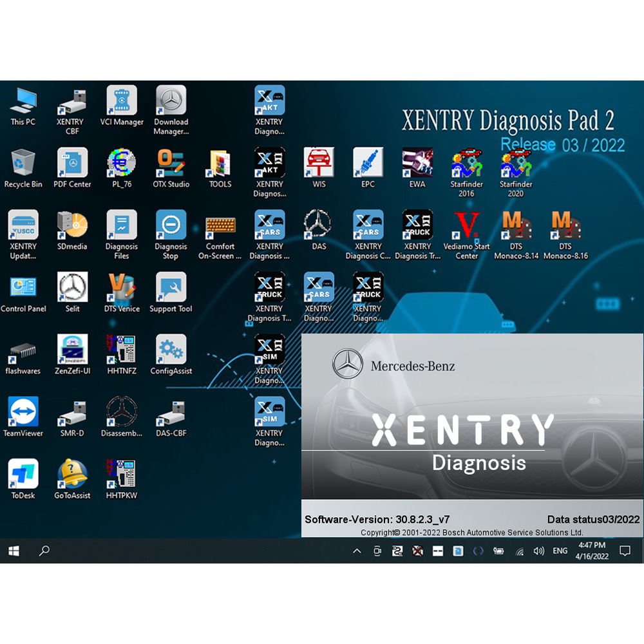
Task: Click the taskbar search magnifier
Action: [x=44, y=551]
